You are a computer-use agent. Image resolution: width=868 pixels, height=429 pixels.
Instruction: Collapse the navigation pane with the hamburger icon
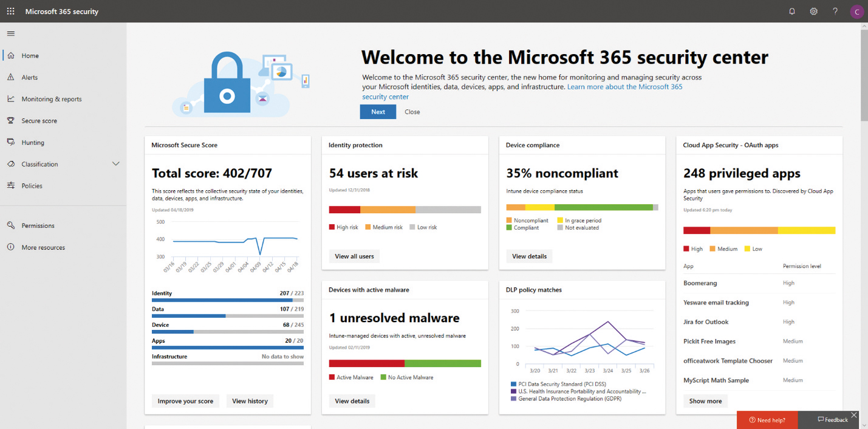click(10, 33)
